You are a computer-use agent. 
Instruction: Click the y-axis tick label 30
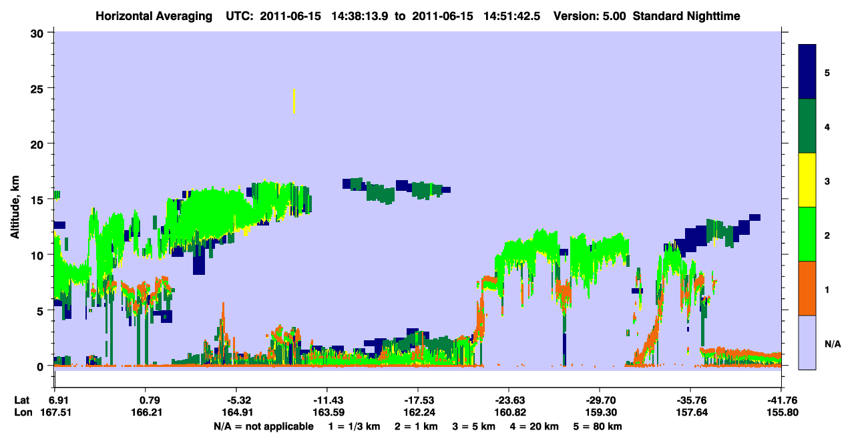click(x=39, y=32)
